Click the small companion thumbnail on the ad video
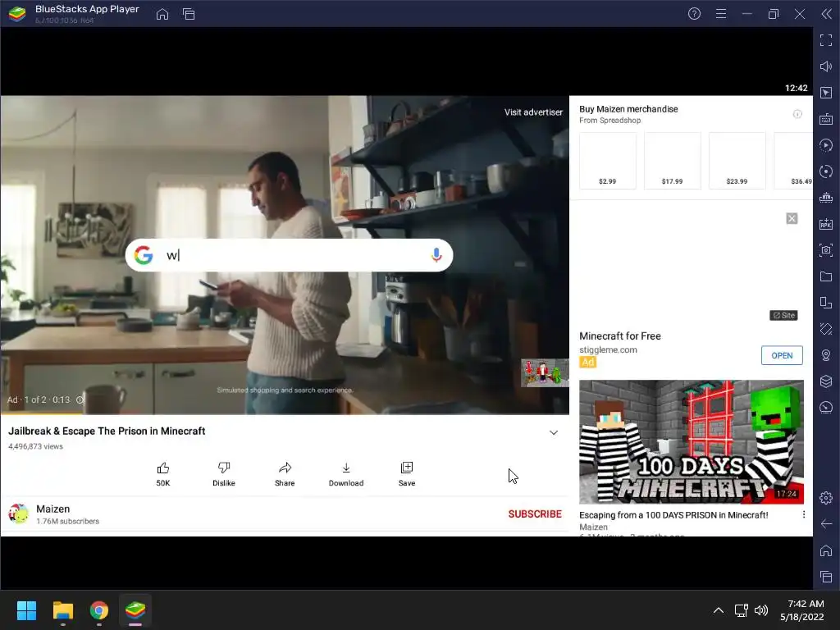The height and width of the screenshot is (630, 840). coord(545,373)
